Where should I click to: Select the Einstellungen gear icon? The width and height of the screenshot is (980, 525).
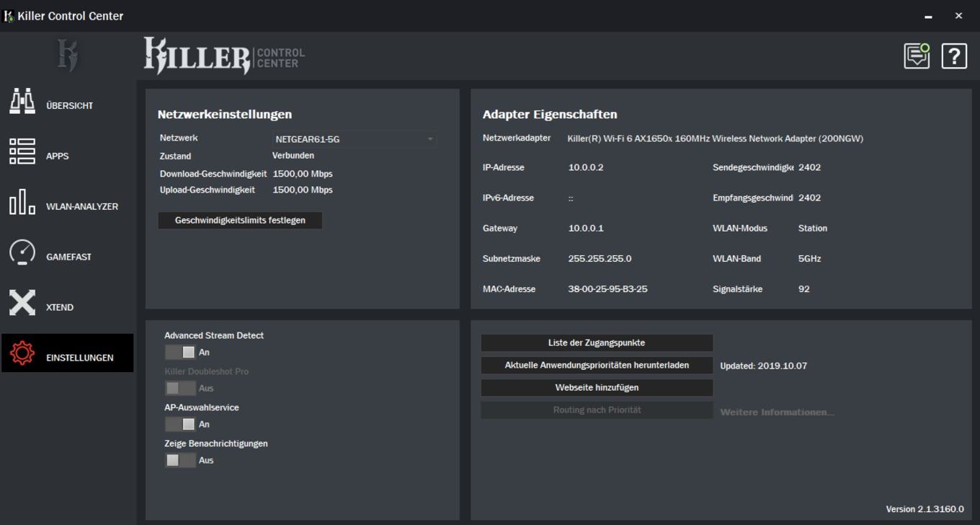[22, 353]
